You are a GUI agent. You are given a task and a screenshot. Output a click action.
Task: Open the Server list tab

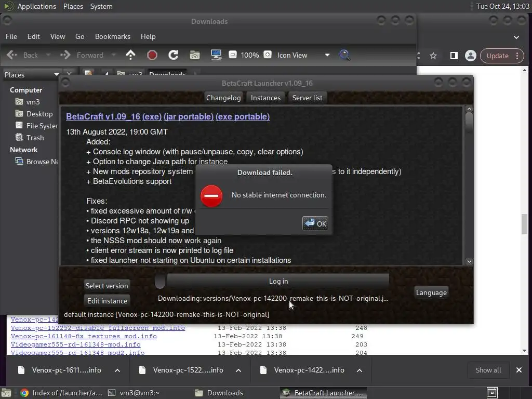coord(307,98)
